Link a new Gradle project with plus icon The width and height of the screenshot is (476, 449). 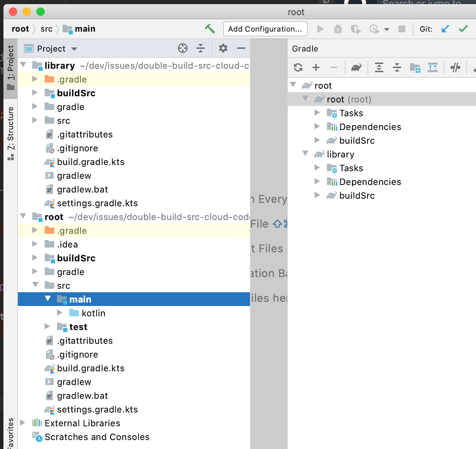(x=316, y=67)
